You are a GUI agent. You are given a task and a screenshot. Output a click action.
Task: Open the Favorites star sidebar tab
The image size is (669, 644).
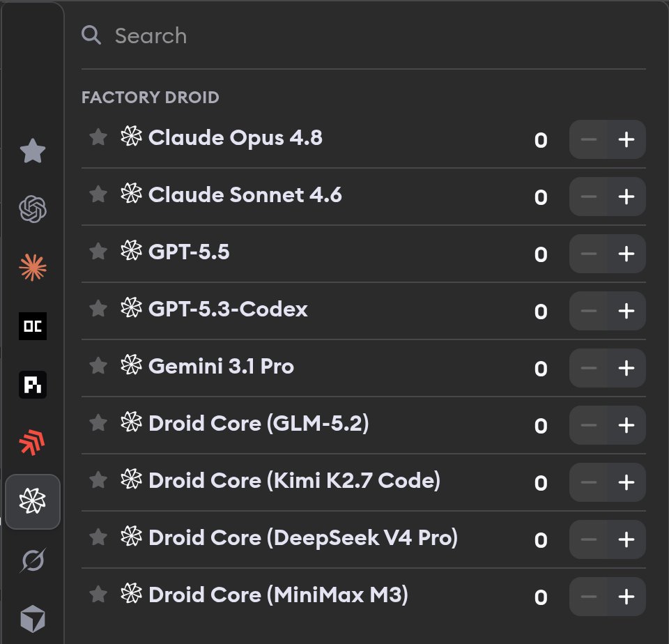tap(33, 151)
